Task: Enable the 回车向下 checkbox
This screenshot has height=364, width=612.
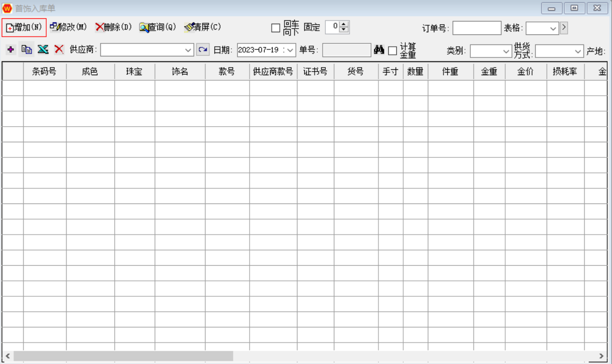Action: (276, 28)
